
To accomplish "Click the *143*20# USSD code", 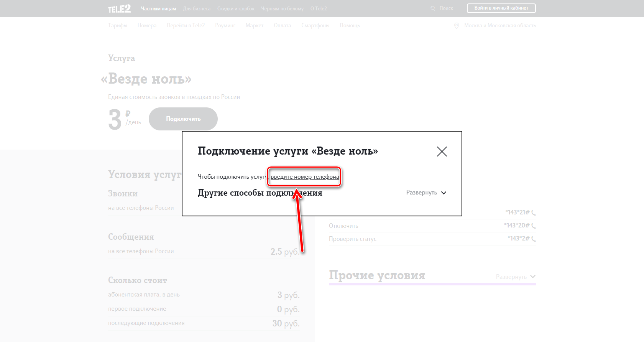I will pyautogui.click(x=517, y=226).
